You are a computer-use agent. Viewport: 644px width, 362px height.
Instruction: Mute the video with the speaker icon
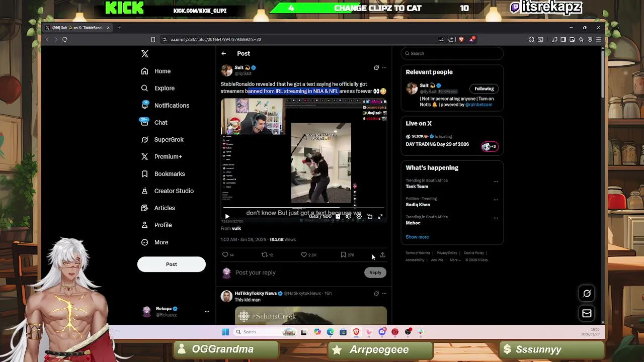coord(348,217)
